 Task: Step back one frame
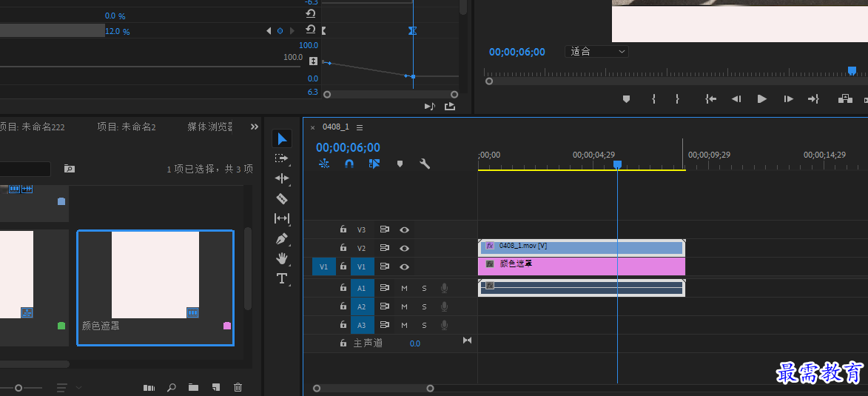pos(736,98)
